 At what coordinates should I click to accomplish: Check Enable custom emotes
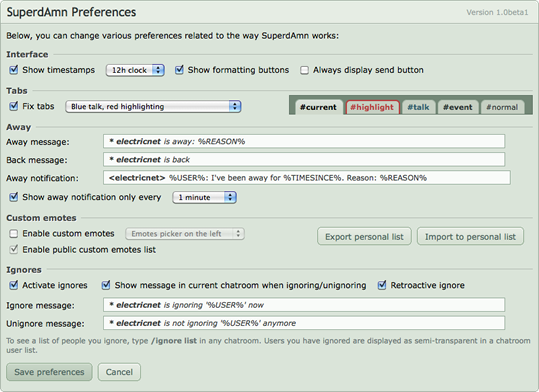pos(14,234)
